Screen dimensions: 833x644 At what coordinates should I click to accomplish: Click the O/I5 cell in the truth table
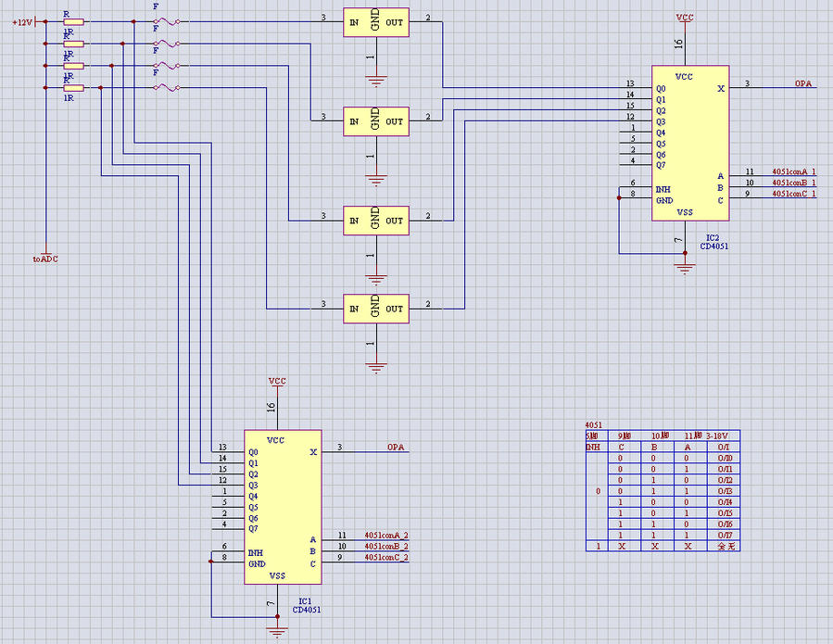(x=725, y=513)
